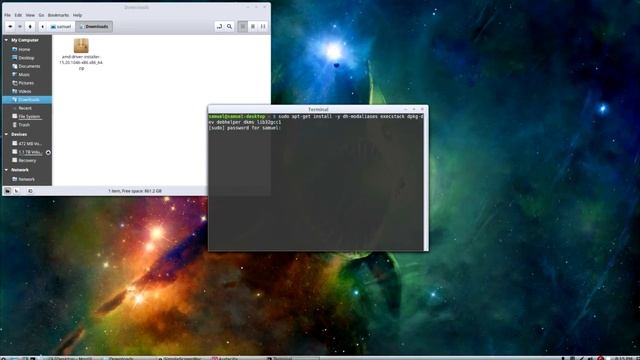Click the free space status text
The height and width of the screenshot is (360, 640).
click(x=135, y=191)
